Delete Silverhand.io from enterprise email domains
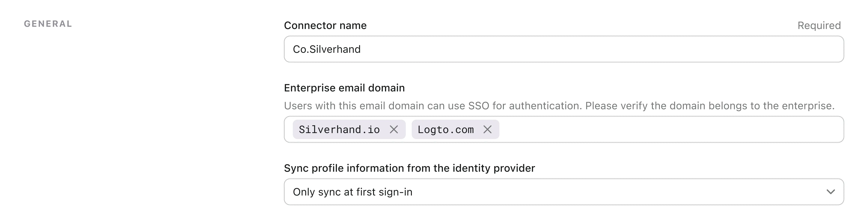The width and height of the screenshot is (868, 223). (x=393, y=129)
